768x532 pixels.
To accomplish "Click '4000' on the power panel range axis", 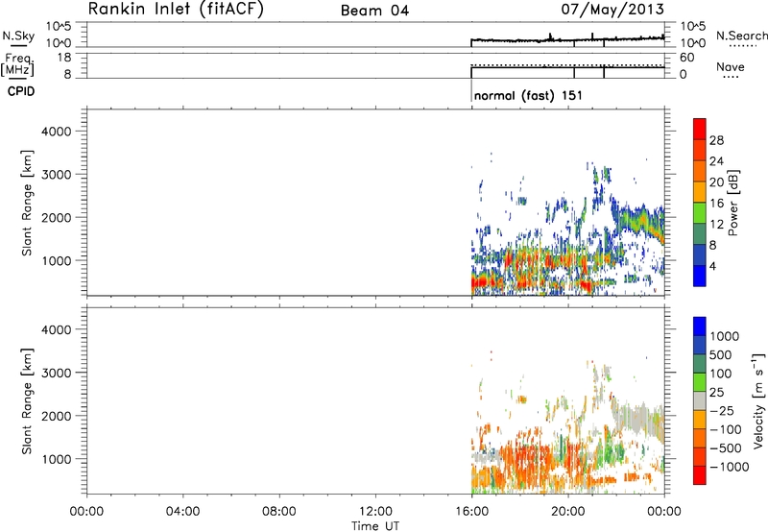I will point(57,132).
